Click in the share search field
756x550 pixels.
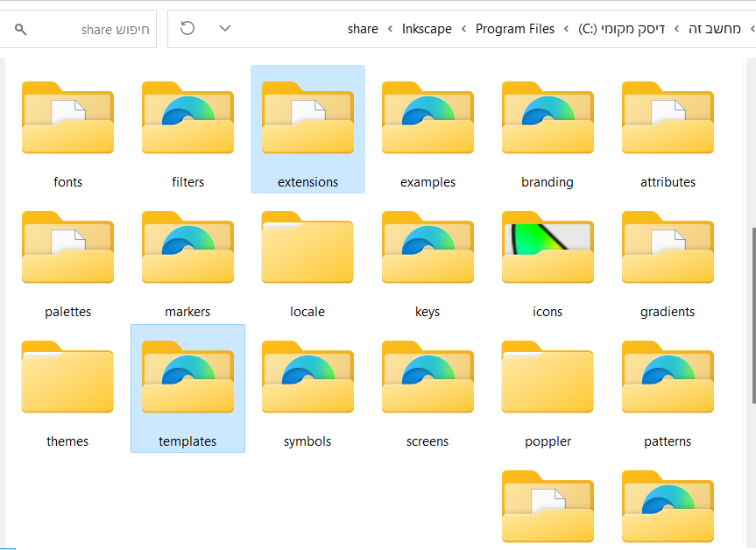pyautogui.click(x=78, y=30)
